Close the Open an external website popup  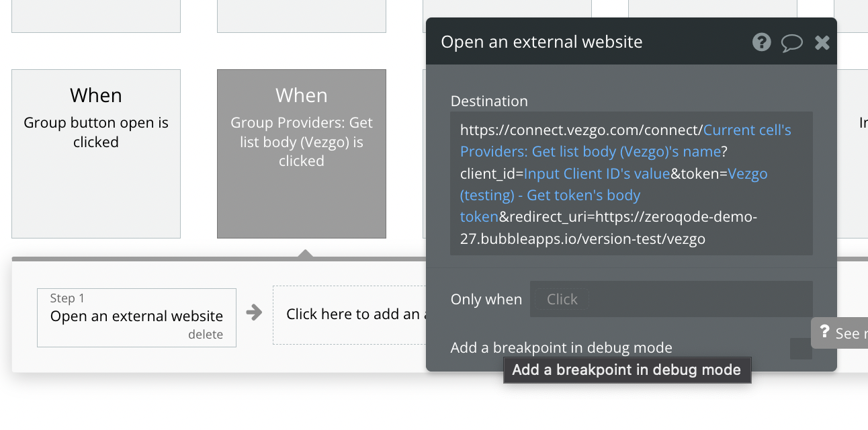coord(822,43)
